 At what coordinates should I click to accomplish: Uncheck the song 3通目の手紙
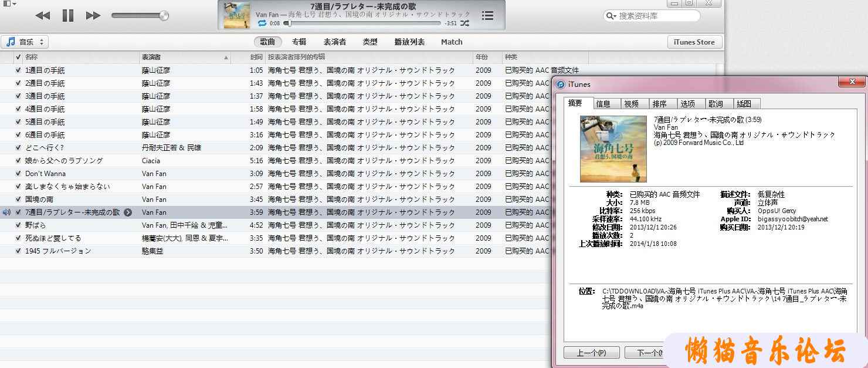coord(18,96)
